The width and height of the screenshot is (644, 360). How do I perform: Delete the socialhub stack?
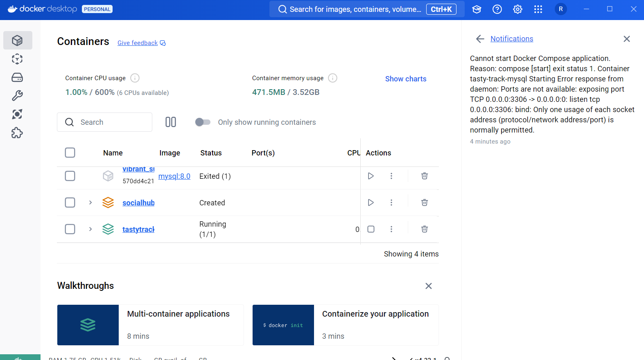425,202
